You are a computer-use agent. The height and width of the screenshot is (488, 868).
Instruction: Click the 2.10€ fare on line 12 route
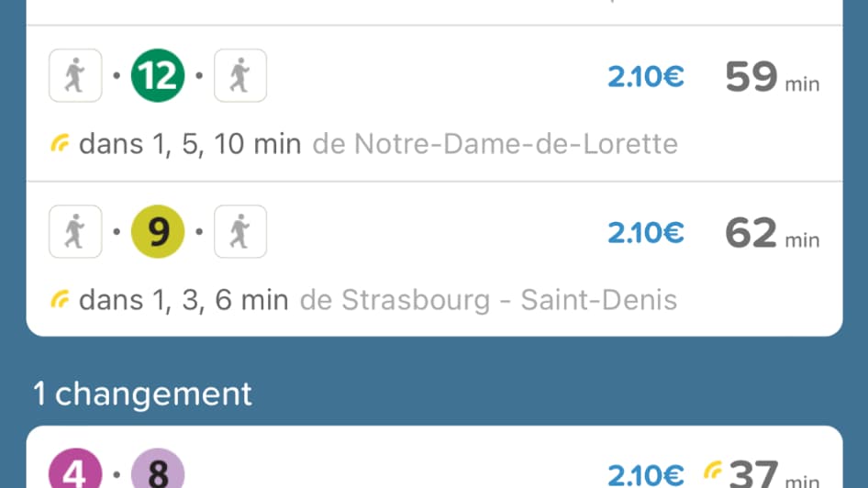tap(645, 78)
